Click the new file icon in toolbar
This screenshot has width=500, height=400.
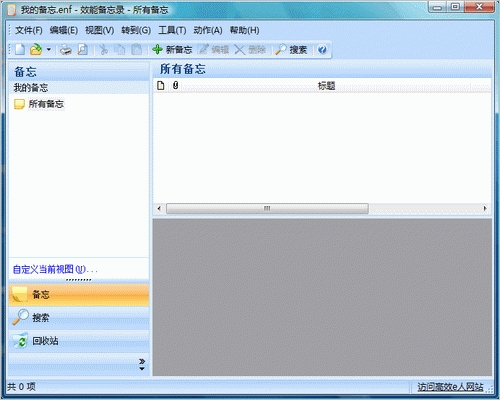(20, 50)
